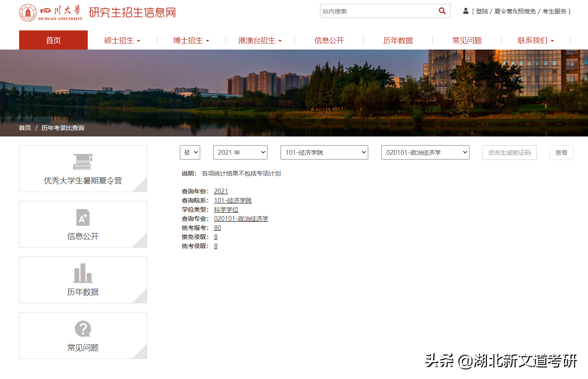Click 点击生成验证码 to generate captcha
The image size is (588, 379).
(509, 152)
